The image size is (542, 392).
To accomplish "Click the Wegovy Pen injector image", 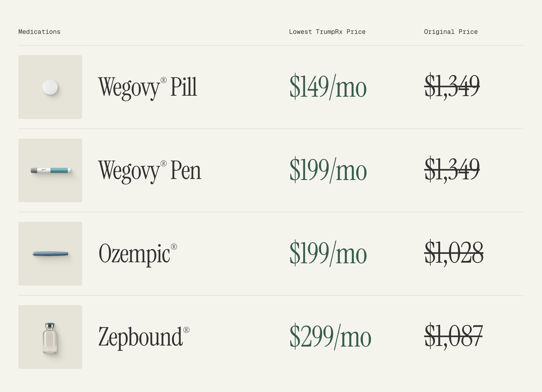I will 51,170.
